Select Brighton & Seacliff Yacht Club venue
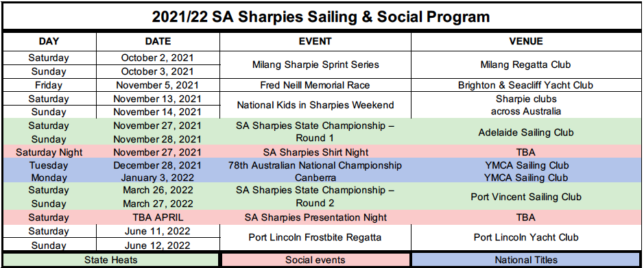Screen dimensions: 644x268 526,86
